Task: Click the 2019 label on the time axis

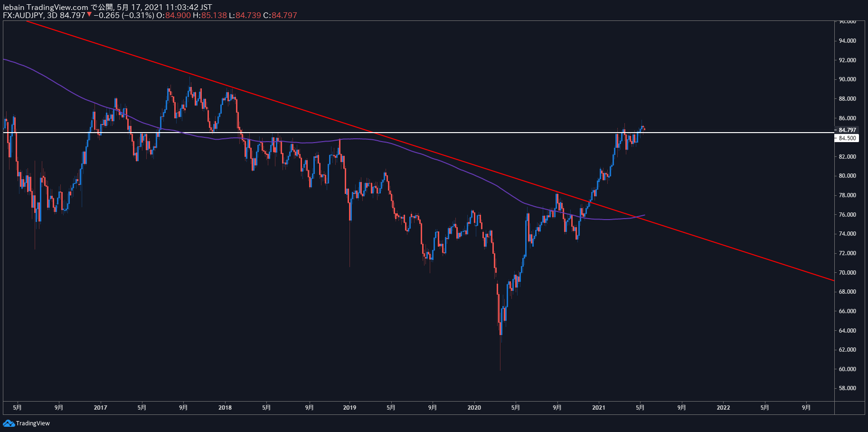Action: click(x=349, y=408)
